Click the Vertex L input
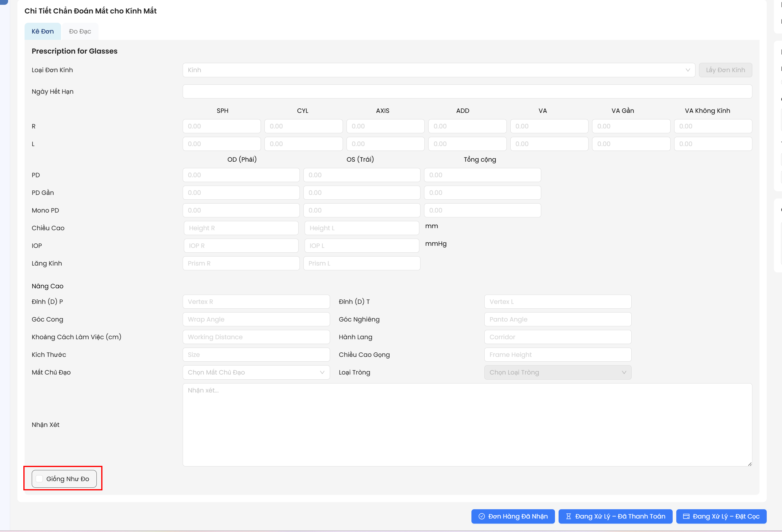The height and width of the screenshot is (532, 782). click(558, 302)
